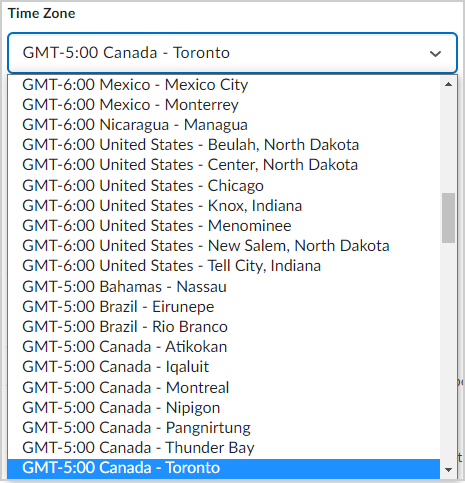
Task: Select Canada - Montreal time zone
Action: (224, 387)
